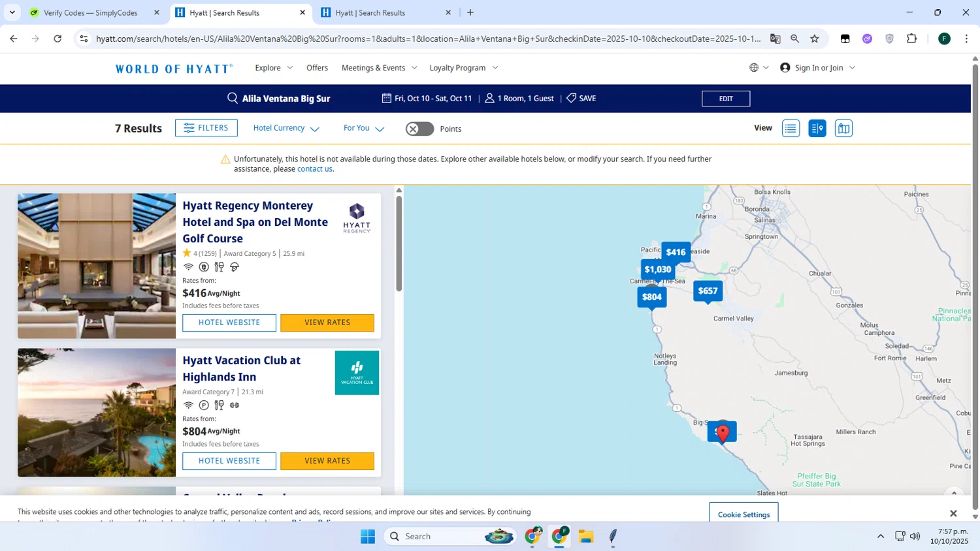Click the search magnifier icon beside Alila Ventana
This screenshot has height=551, width=980.
233,99
